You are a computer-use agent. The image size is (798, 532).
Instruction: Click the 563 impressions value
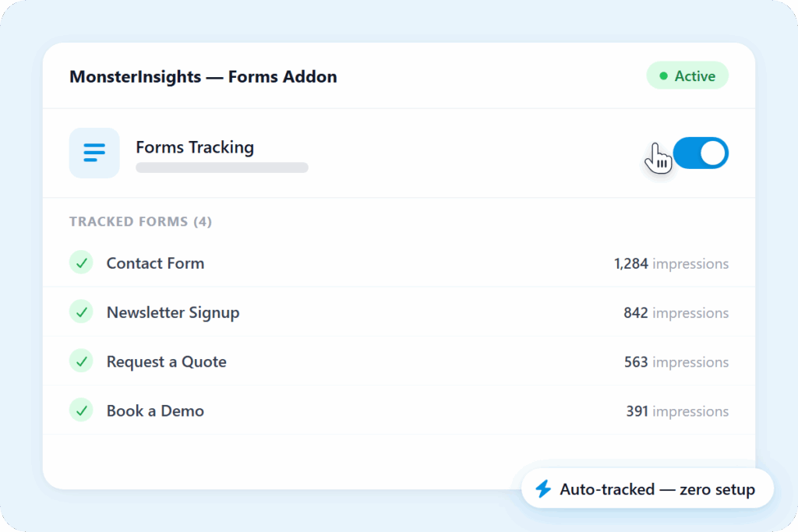(x=676, y=362)
